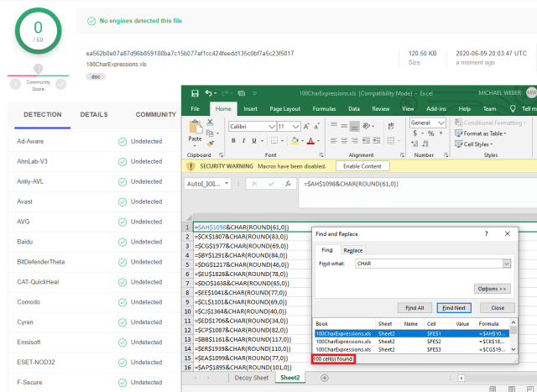The height and width of the screenshot is (392, 537).
Task: Decrease the cell indent
Action: click(x=366, y=140)
